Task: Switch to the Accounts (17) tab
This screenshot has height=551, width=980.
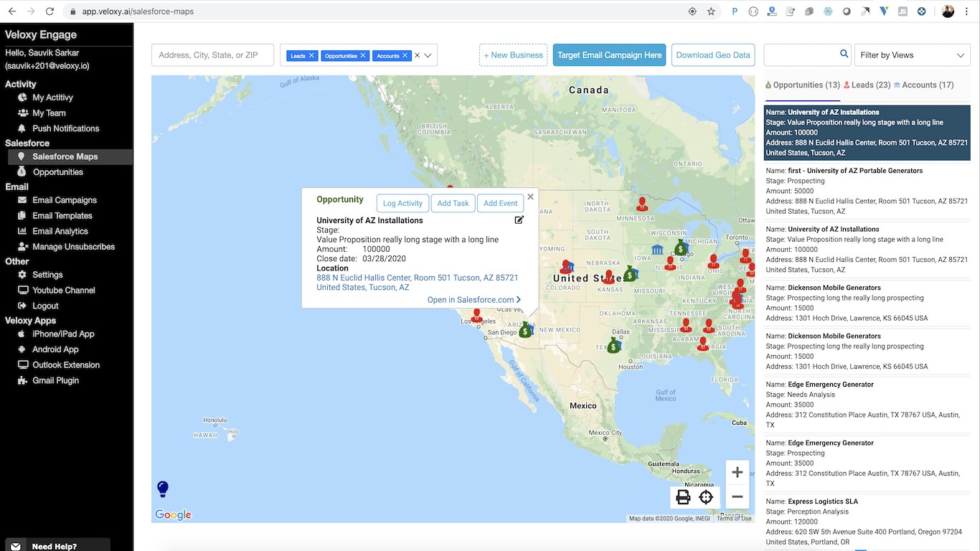Action: (x=923, y=85)
